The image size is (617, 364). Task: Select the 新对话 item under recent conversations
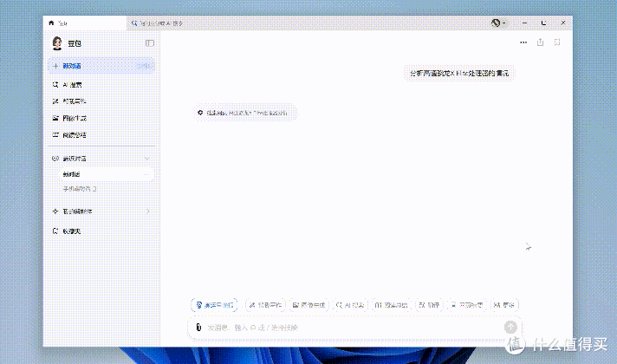pos(107,174)
